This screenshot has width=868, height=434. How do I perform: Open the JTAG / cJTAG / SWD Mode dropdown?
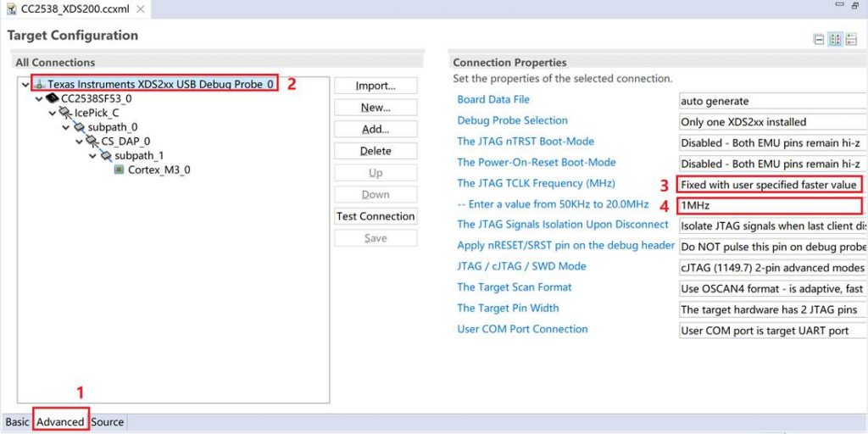pyautogui.click(x=771, y=267)
